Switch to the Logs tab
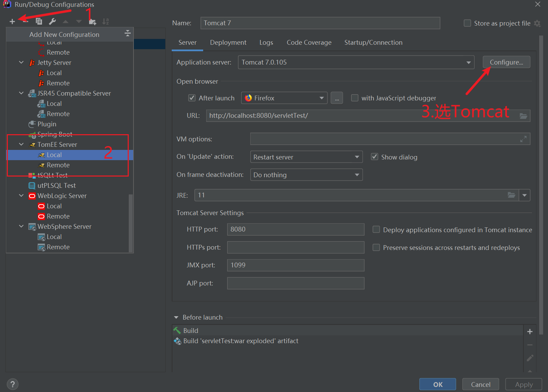This screenshot has height=392, width=548. pyautogui.click(x=266, y=42)
